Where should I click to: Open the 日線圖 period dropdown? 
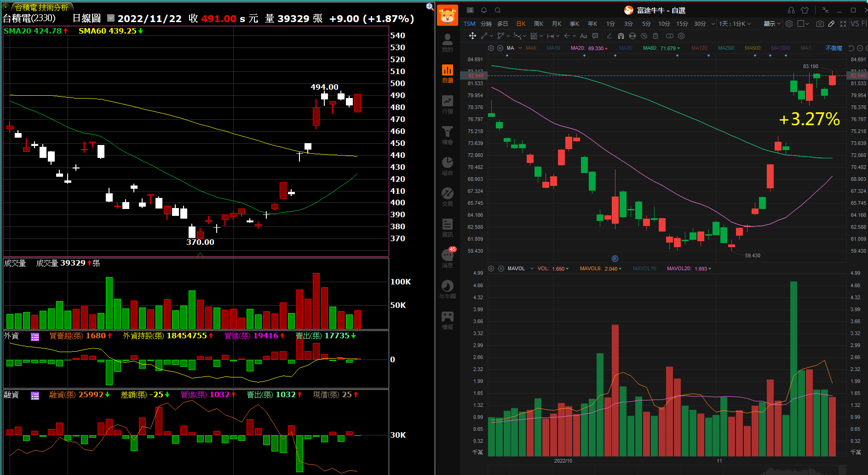pyautogui.click(x=111, y=18)
